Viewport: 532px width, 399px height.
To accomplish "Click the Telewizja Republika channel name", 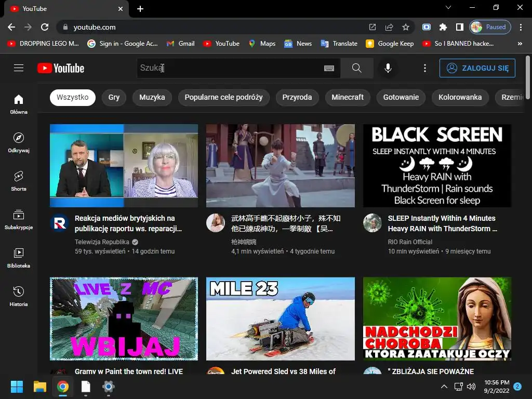I will [102, 242].
